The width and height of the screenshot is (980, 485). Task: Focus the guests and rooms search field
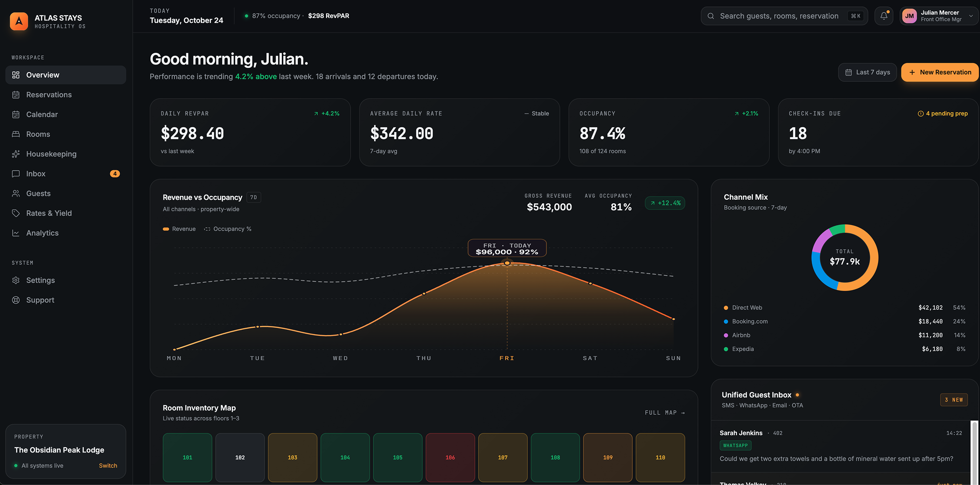(x=784, y=16)
